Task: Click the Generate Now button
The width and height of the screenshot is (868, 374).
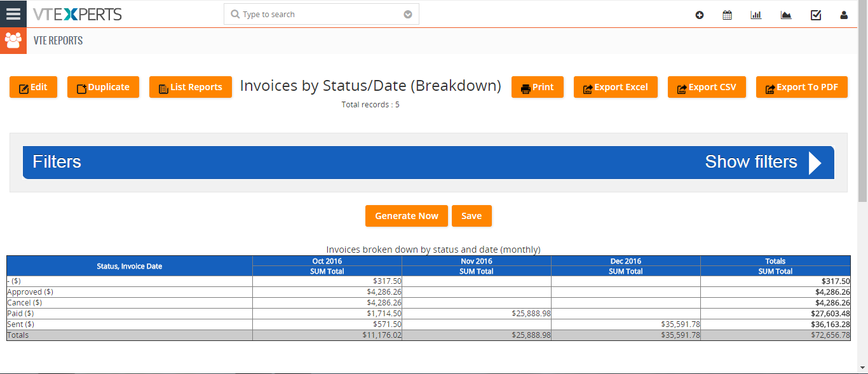Action: 407,216
